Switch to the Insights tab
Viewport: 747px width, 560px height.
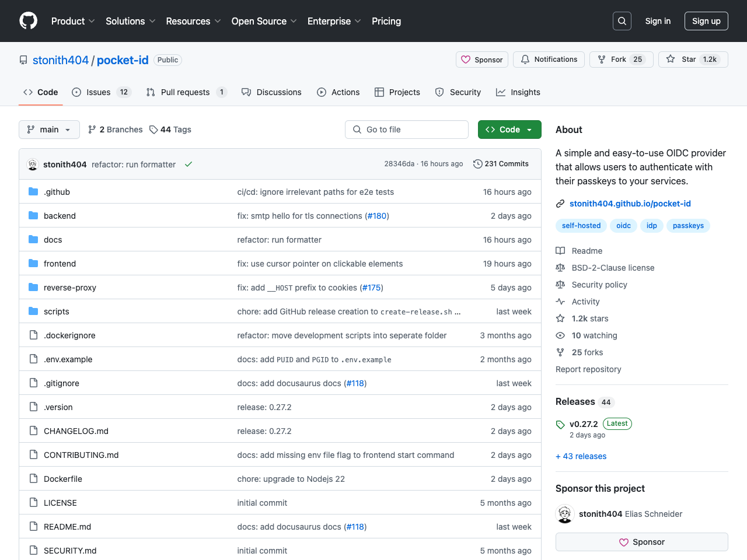coord(518,92)
